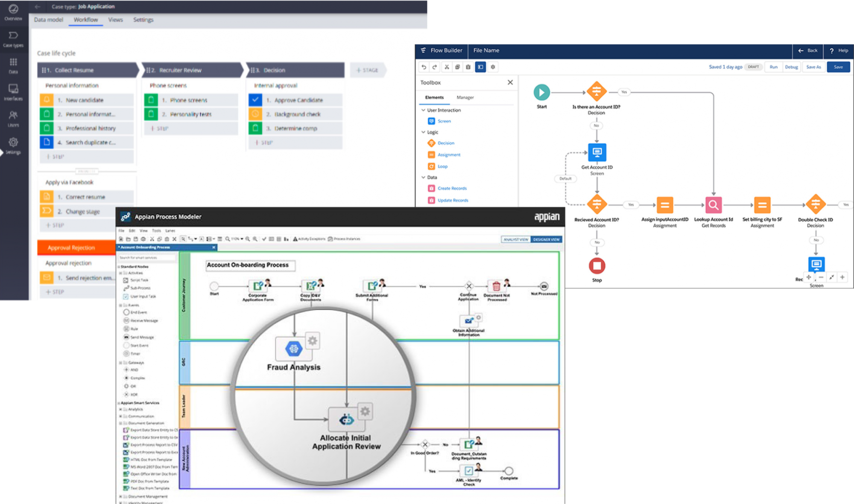Click the undo icon in Flow Builder

tap(424, 67)
